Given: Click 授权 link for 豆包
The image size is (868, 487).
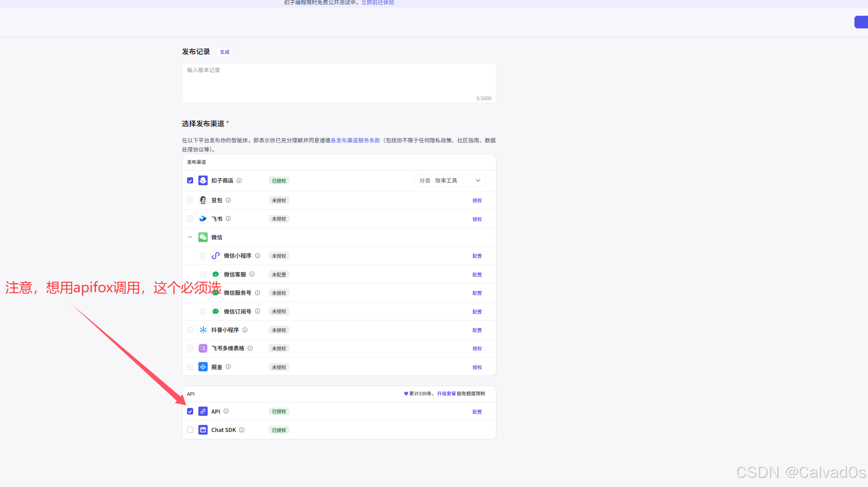Looking at the screenshot, I should point(477,200).
